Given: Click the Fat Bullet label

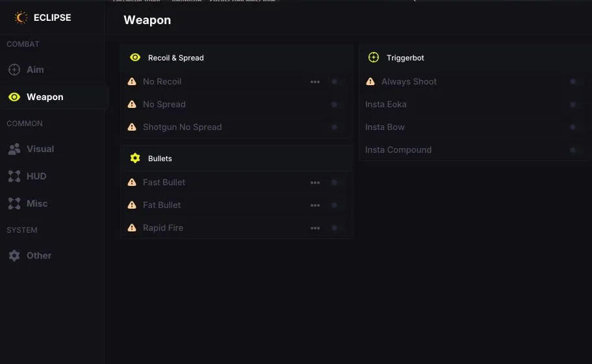Looking at the screenshot, I should tap(162, 205).
